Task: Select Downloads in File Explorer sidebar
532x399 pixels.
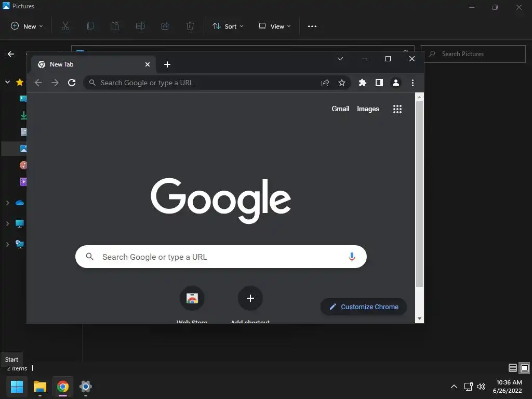Action: (x=23, y=115)
